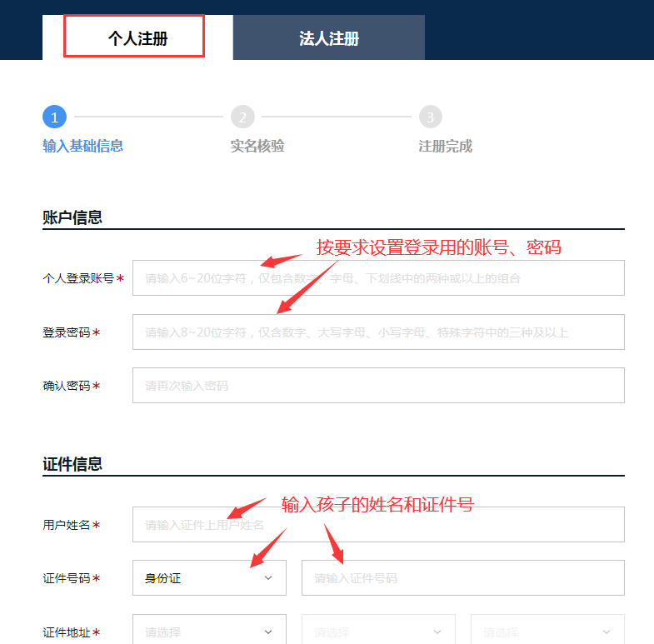Open the first 证件地址 dropdown
654x644 pixels.
(209, 630)
